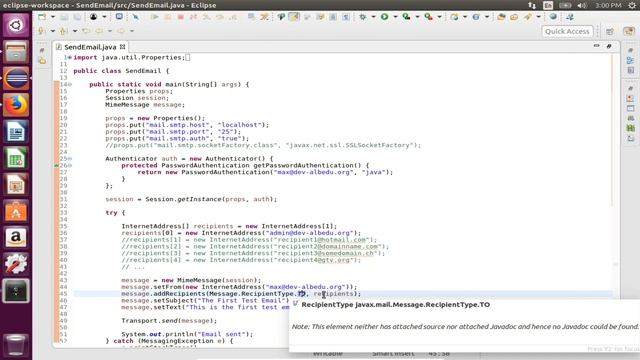
Task: Click the red Terminate icon
Action: (x=180, y=17)
